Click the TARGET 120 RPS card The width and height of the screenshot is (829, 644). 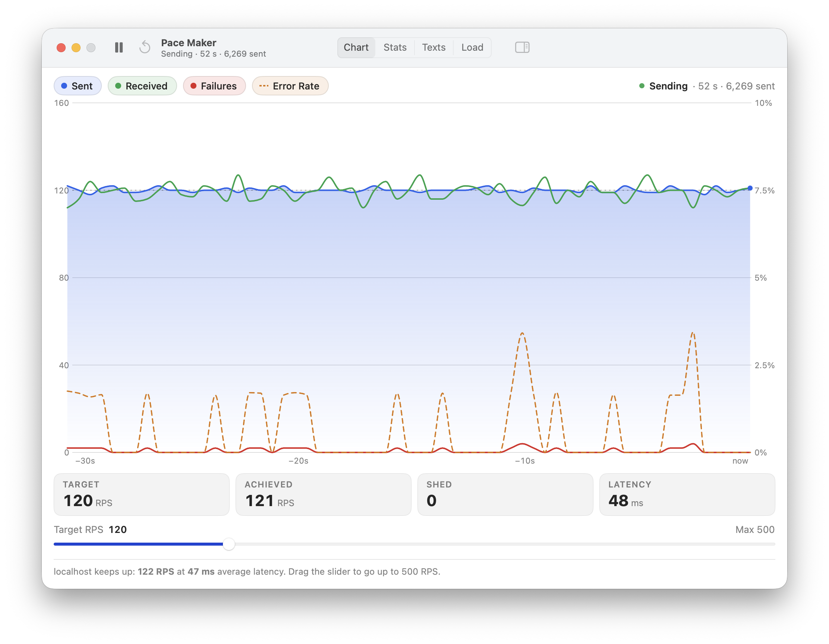[141, 495]
